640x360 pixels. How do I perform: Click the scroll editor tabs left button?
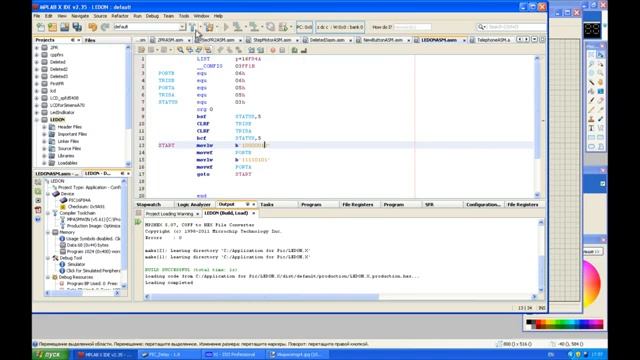(520, 40)
